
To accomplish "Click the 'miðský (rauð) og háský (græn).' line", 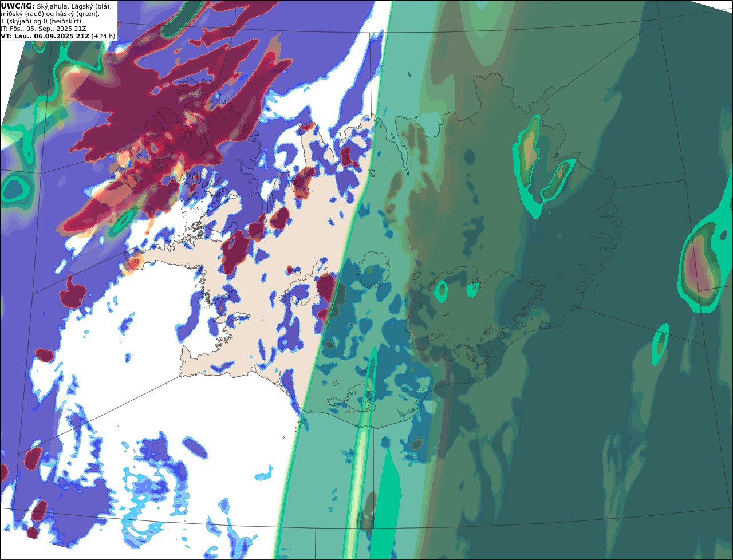I will pyautogui.click(x=50, y=13).
